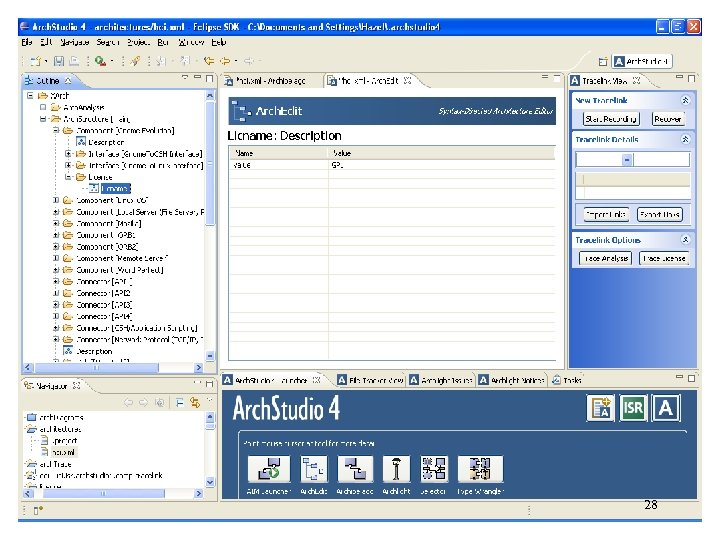This screenshot has height=540, width=720.
Task: Expand Component [ORB2] node
Action: (56, 247)
